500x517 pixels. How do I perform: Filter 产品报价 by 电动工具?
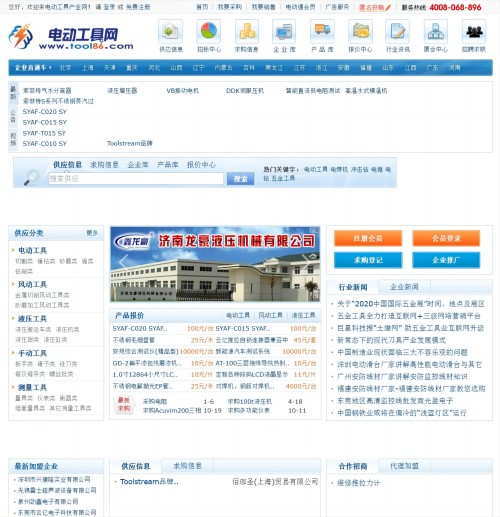(x=238, y=315)
